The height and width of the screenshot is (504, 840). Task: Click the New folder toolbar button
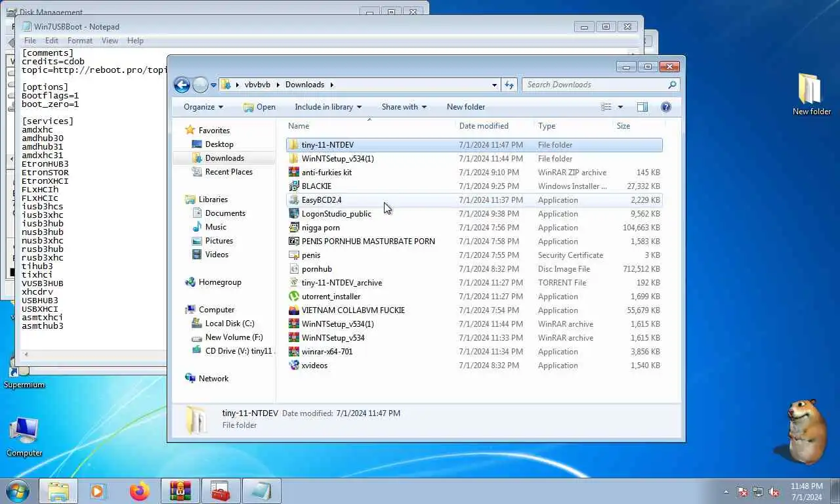click(466, 107)
